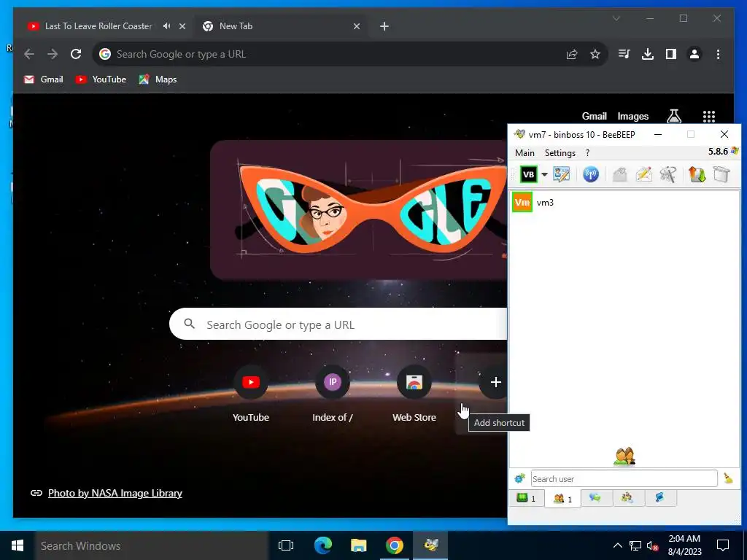
Task: Open the status dropdown arrow beside VB avatar
Action: point(544,175)
